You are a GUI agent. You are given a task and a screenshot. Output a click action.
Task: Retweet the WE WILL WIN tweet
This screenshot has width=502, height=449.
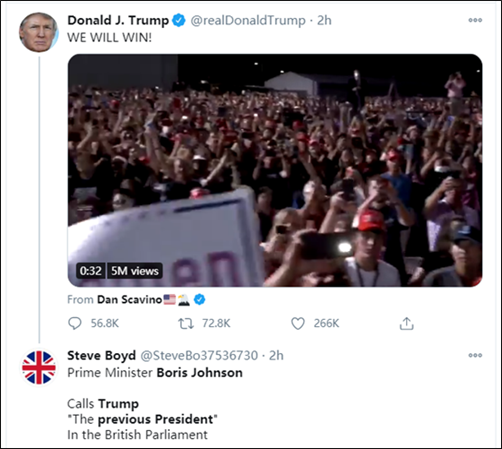tap(186, 323)
